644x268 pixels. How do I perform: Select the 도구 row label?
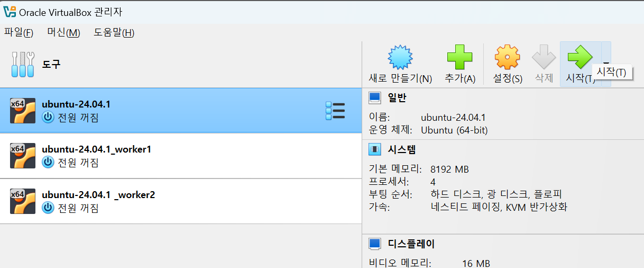click(52, 65)
